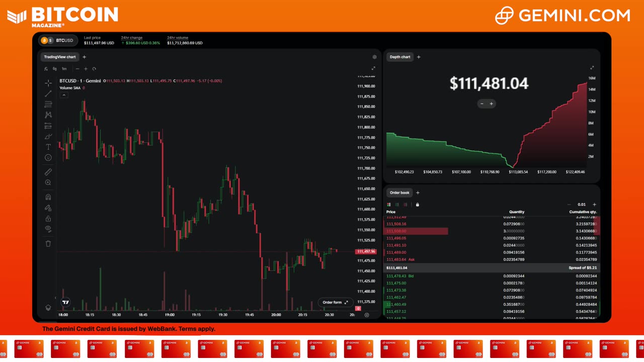Viewport: 644px width, 362px height.
Task: Select the trend line drawing tool
Action: (x=48, y=94)
